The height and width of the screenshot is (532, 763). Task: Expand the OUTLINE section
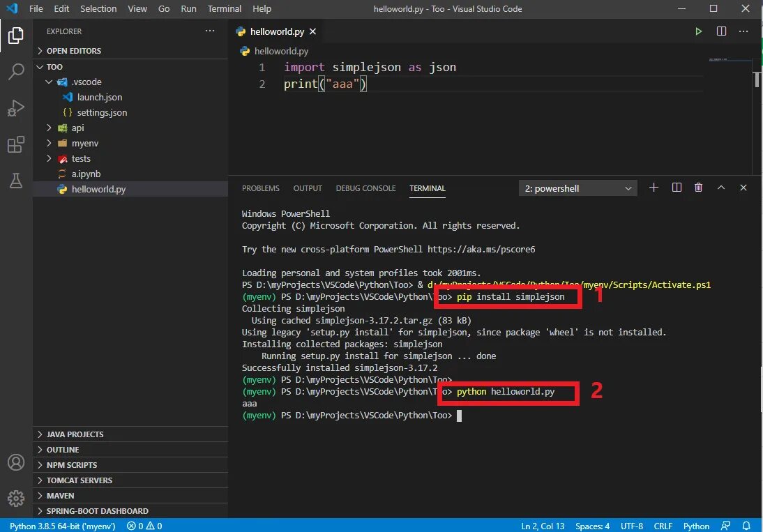(x=130, y=450)
